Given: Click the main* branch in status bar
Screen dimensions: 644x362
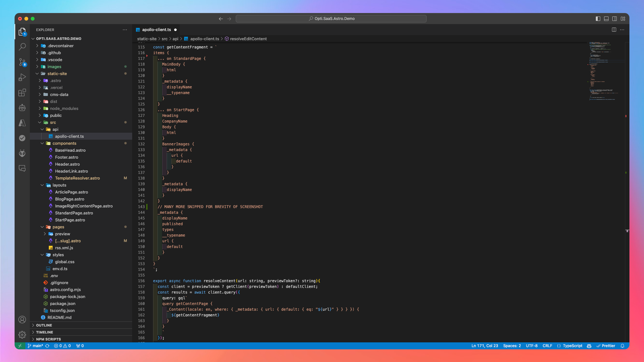Looking at the screenshot, I should [35, 346].
